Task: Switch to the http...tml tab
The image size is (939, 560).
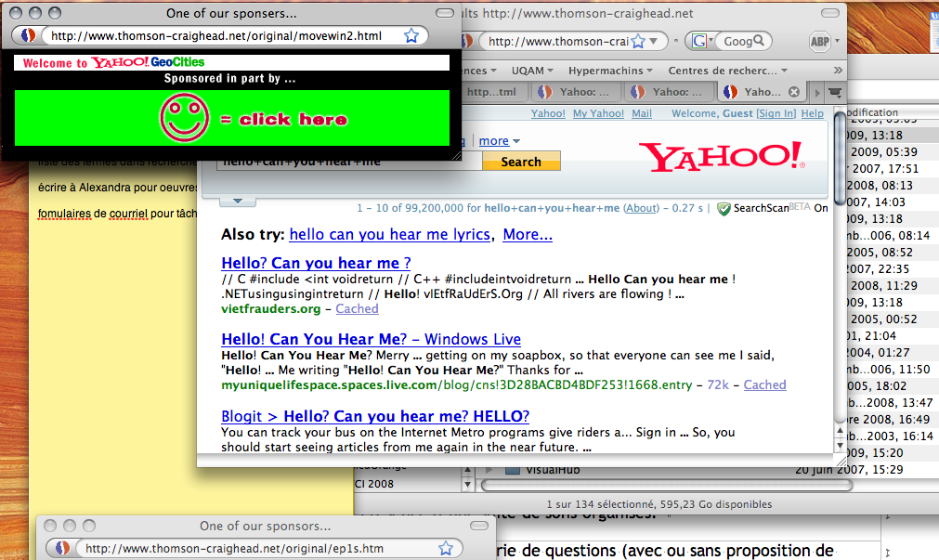Action: click(x=492, y=92)
